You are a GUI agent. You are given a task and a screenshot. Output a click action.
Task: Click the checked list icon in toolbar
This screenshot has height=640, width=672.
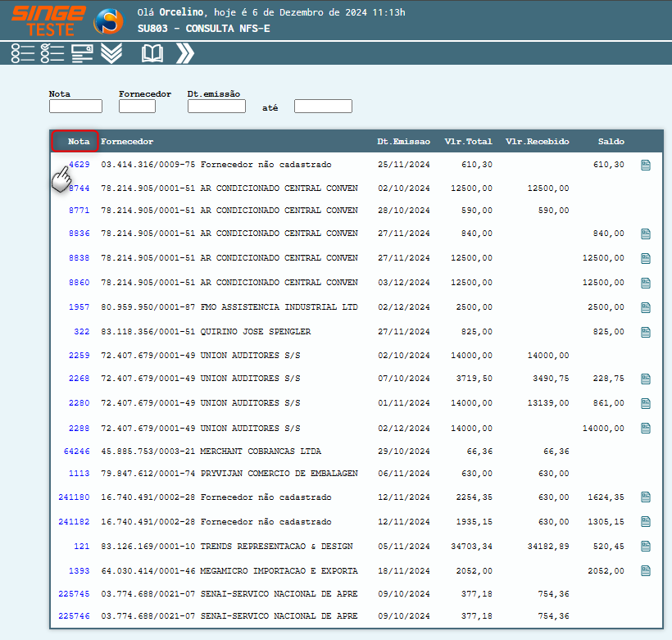52,53
